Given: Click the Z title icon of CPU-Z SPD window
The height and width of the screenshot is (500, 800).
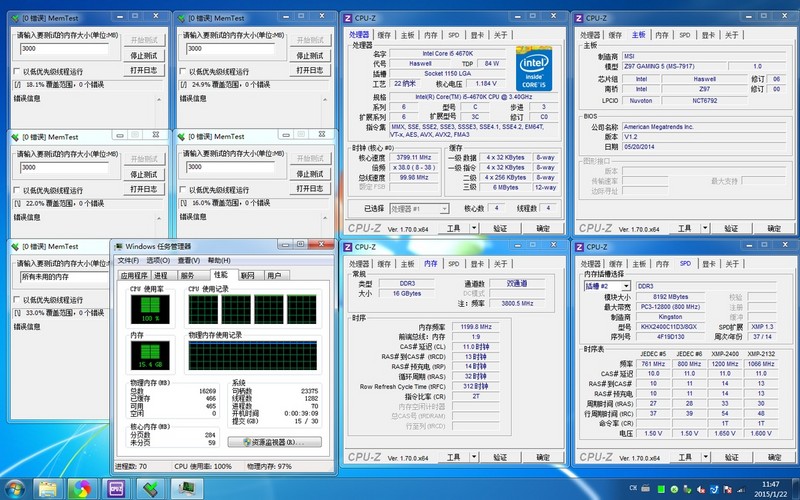Looking at the screenshot, I should (579, 247).
